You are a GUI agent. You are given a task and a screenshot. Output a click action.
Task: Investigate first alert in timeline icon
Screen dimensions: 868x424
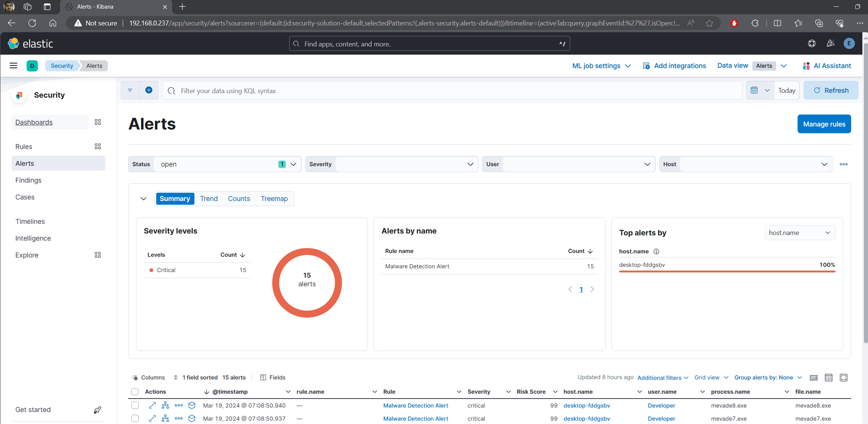tap(192, 405)
